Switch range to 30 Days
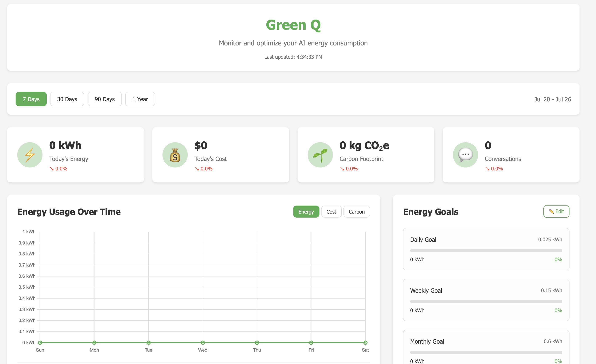Viewport: 596px width, 364px height. [x=67, y=99]
